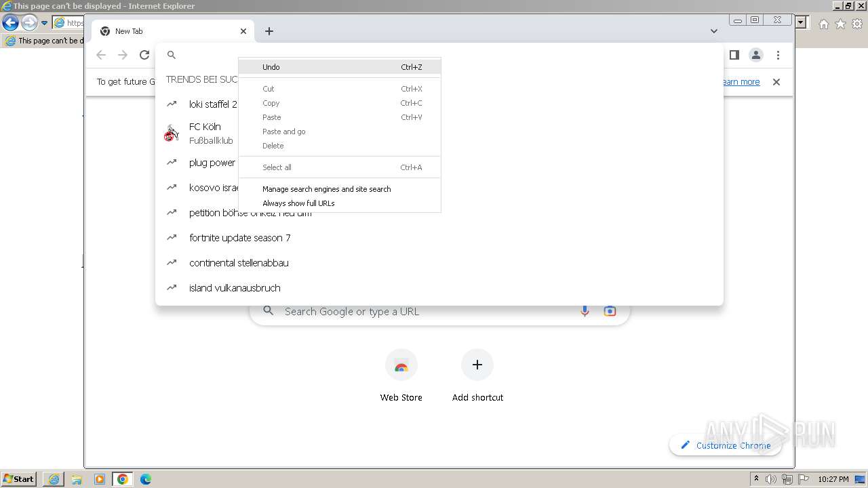The width and height of the screenshot is (868, 488).
Task: Open Microsoft Edge from taskbar
Action: coord(146,479)
